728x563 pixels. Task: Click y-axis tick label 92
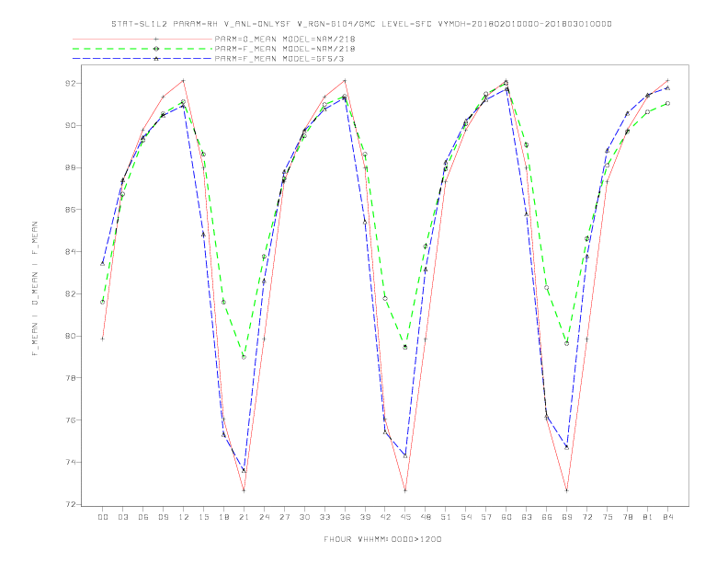[71, 84]
